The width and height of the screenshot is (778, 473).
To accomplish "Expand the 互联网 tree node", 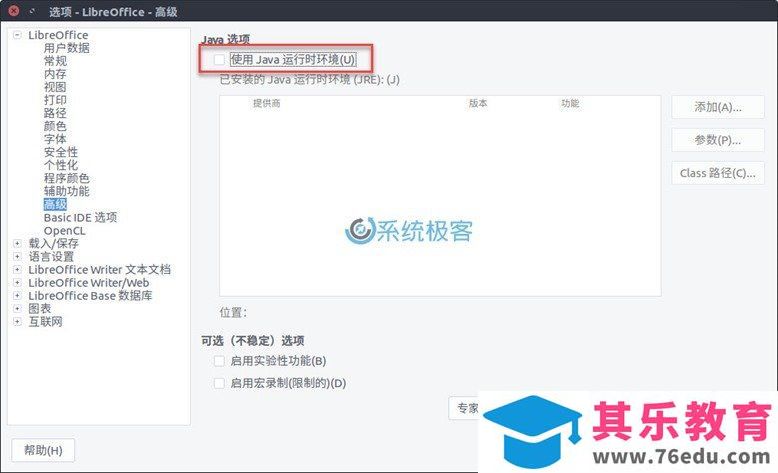I will tap(17, 322).
